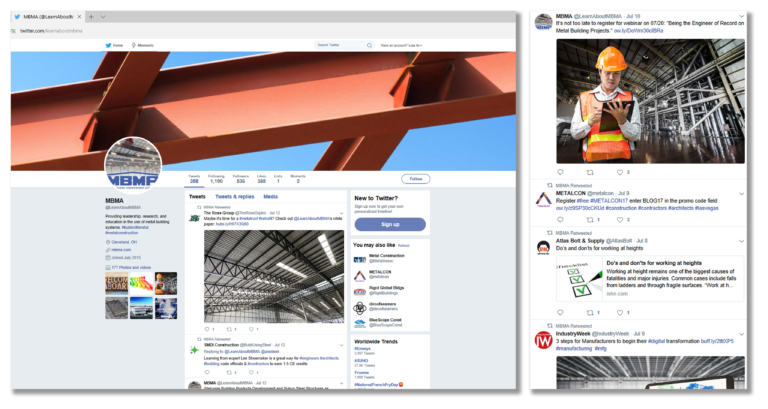The width and height of the screenshot is (768, 409).
Task: Like the SMDI Construction tweet
Action: pos(251,373)
